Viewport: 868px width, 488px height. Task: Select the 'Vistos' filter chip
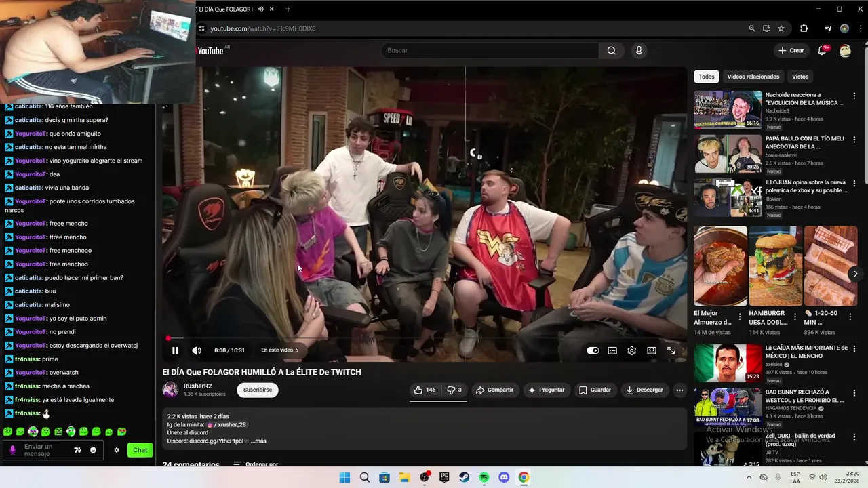(x=800, y=77)
